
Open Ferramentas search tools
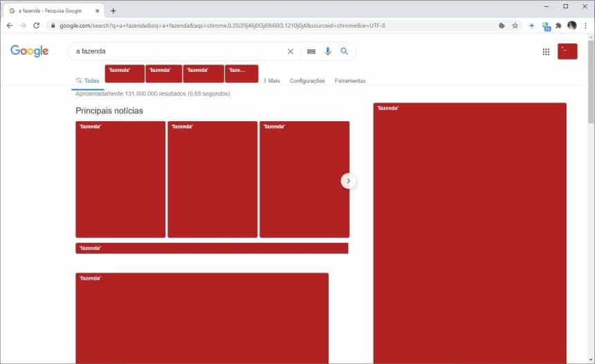(x=350, y=81)
